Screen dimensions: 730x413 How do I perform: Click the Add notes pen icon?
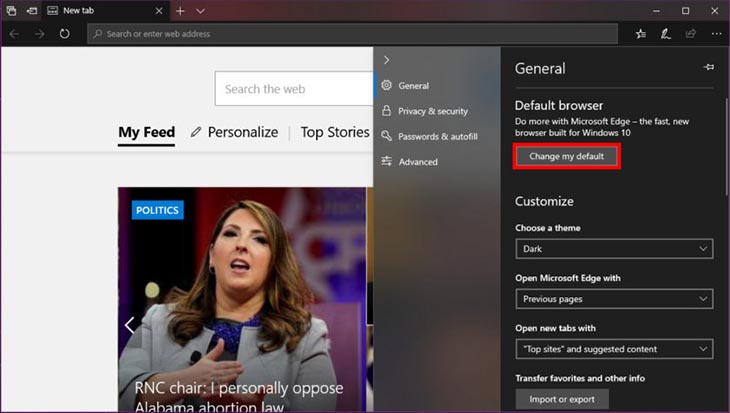click(666, 34)
